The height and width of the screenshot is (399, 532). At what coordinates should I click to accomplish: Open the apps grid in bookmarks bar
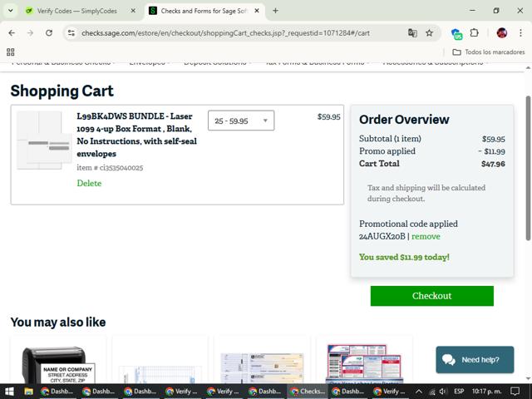[x=11, y=52]
